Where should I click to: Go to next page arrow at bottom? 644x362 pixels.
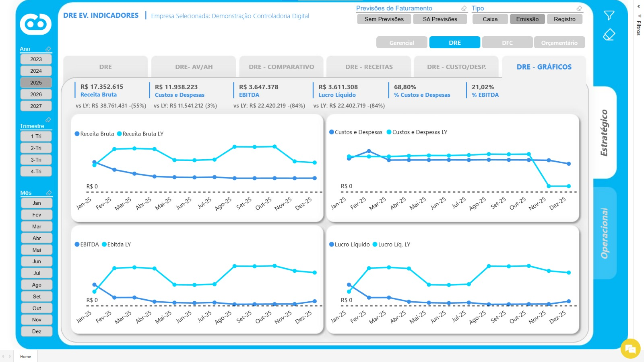(x=10, y=356)
